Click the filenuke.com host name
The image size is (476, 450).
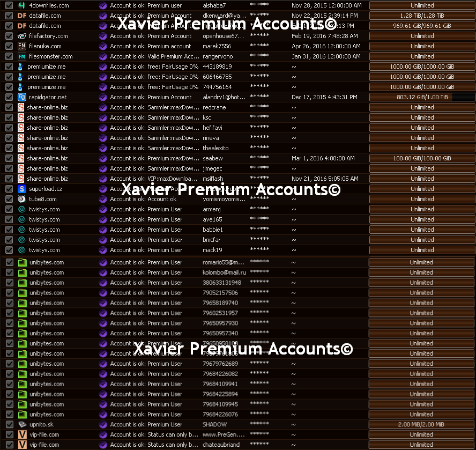coord(45,46)
